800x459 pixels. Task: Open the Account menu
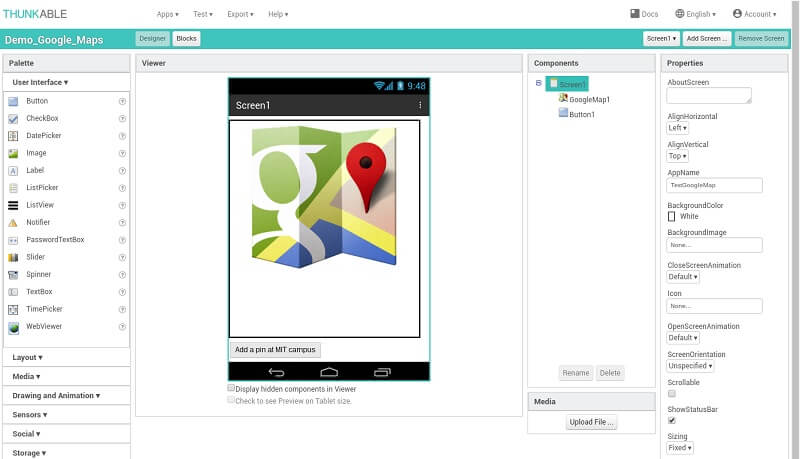(755, 14)
